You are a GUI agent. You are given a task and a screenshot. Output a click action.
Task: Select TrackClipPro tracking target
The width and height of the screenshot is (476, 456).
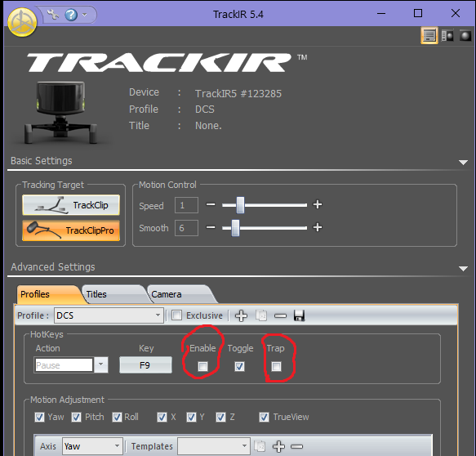[x=71, y=230]
